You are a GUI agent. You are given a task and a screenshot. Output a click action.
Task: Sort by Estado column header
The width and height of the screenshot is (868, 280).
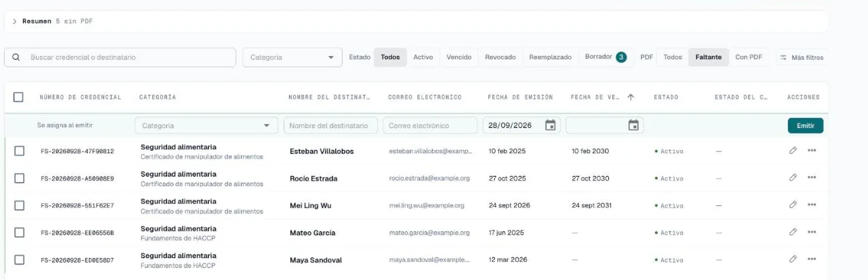coord(666,97)
